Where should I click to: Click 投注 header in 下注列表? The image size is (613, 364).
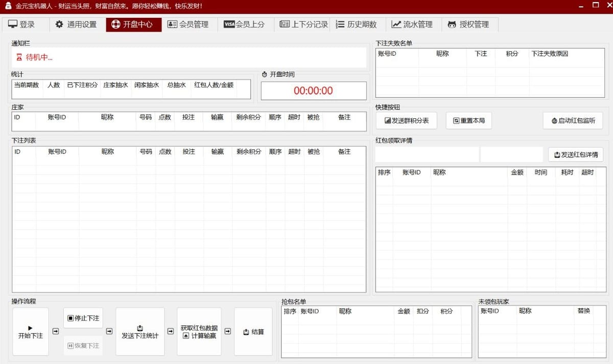189,152
